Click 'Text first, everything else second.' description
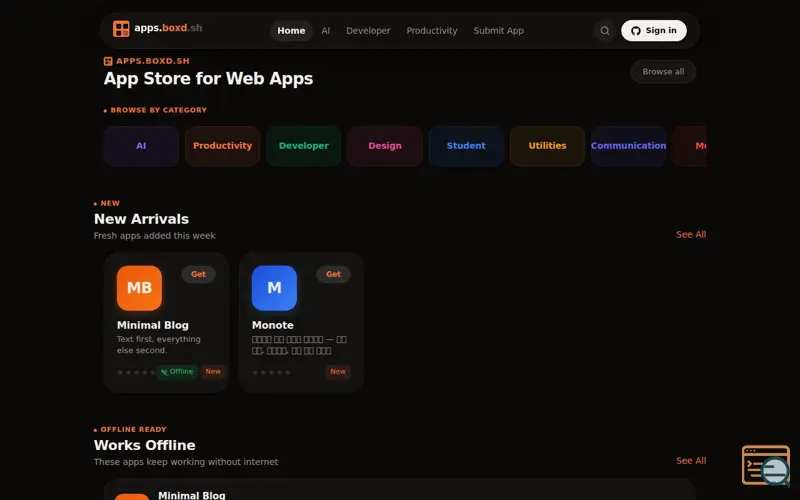Viewport: 800px width, 500px height. [x=159, y=345]
